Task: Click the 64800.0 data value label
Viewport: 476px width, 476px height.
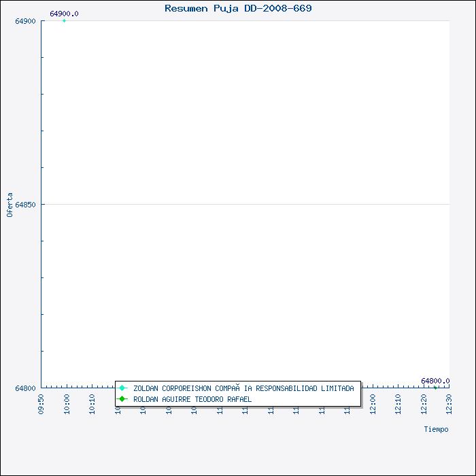Action: 435,381
